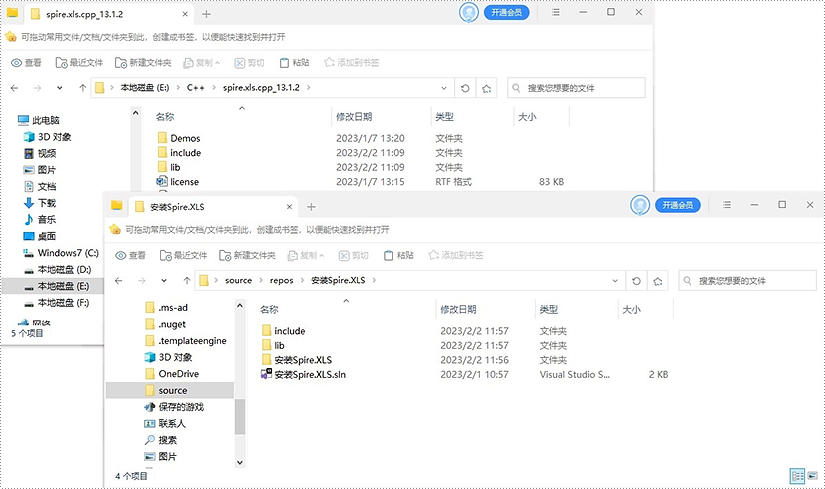Sort by 名称 column in back window
Image resolution: width=825 pixels, height=489 pixels.
pyautogui.click(x=165, y=117)
